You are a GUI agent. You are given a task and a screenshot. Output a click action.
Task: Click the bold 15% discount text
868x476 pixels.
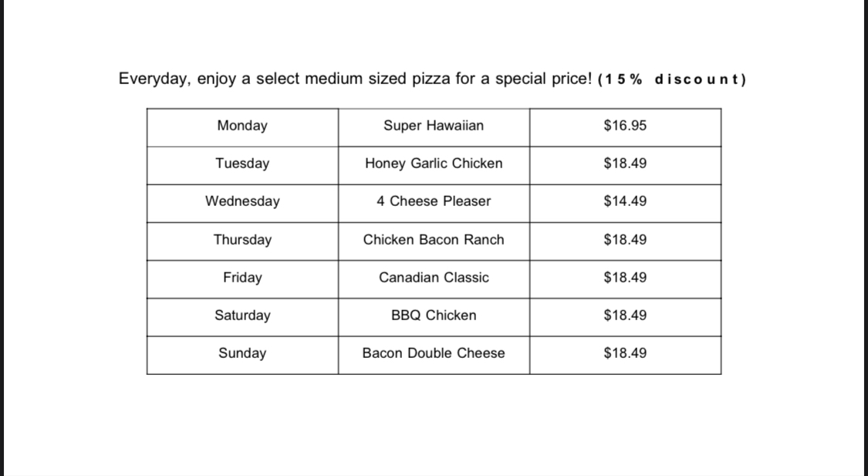(672, 79)
